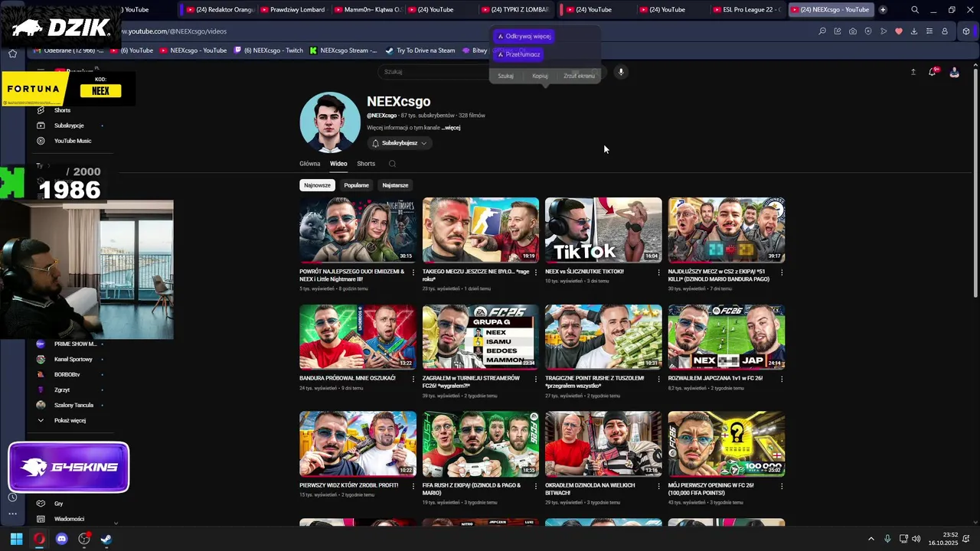Open options menu for MÓJ PIERWSZY OPENING video
980x551 pixels.
click(x=782, y=485)
